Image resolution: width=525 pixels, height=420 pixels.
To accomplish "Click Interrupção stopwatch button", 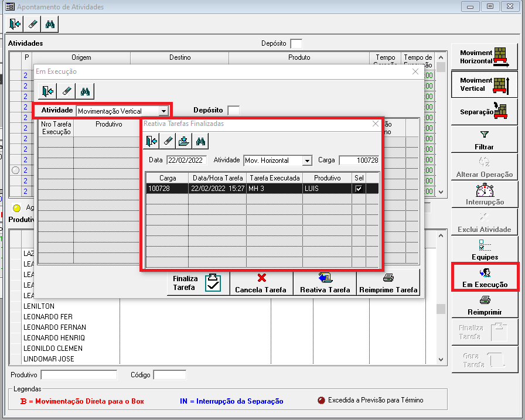I will pyautogui.click(x=484, y=195).
